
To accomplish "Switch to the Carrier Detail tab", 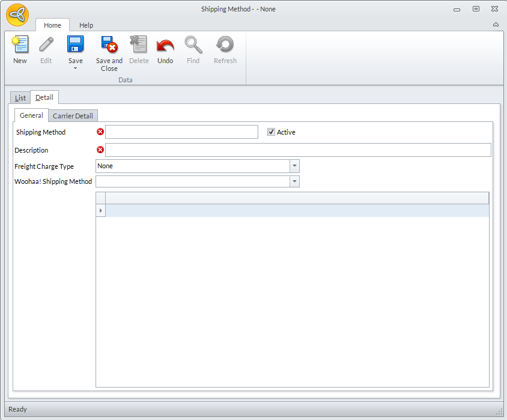I will pyautogui.click(x=73, y=116).
